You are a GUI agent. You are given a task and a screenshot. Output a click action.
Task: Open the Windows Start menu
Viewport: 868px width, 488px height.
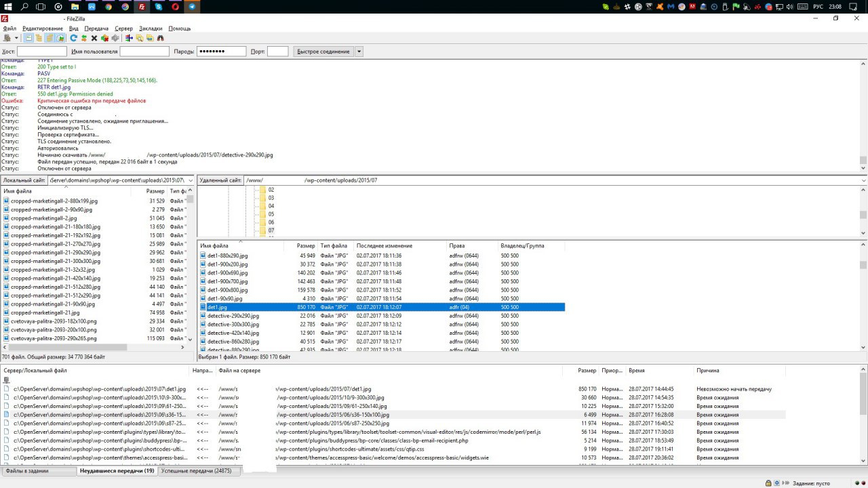point(7,7)
